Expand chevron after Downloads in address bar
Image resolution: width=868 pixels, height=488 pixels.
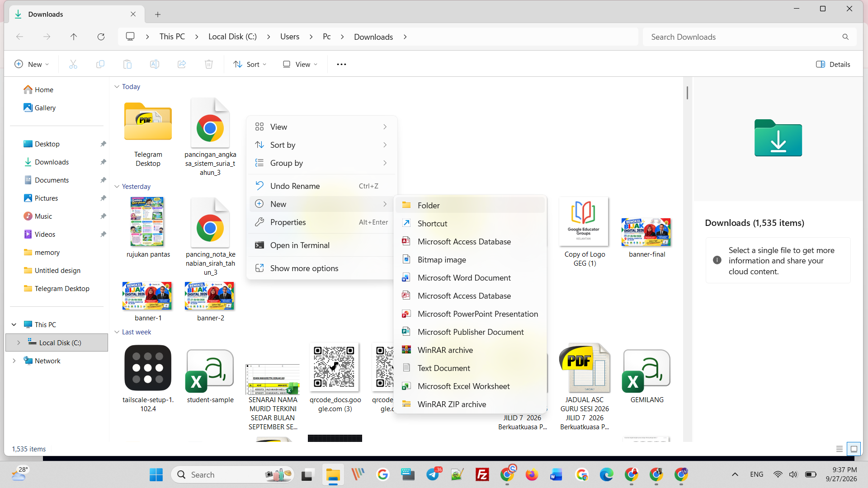point(405,37)
